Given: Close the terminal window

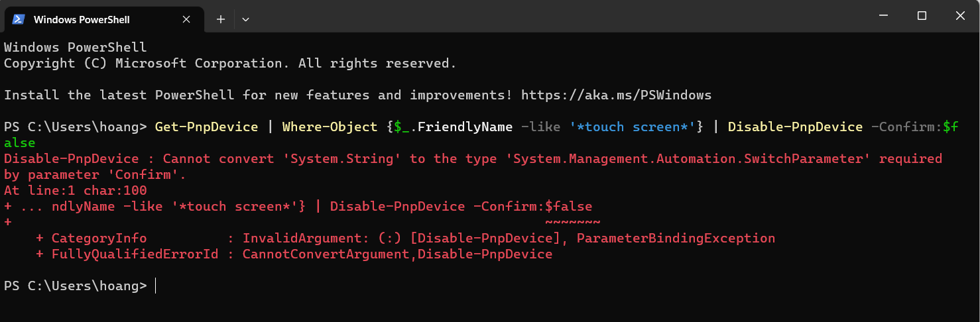Looking at the screenshot, I should (959, 16).
